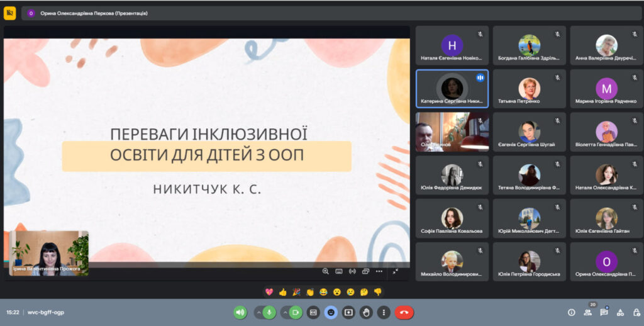Show the participants list

coord(588,312)
